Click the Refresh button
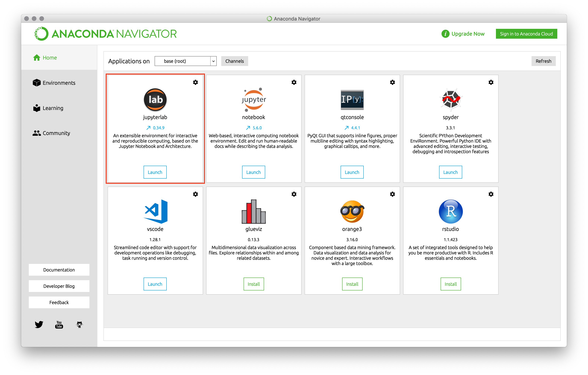588x375 pixels. (x=543, y=61)
